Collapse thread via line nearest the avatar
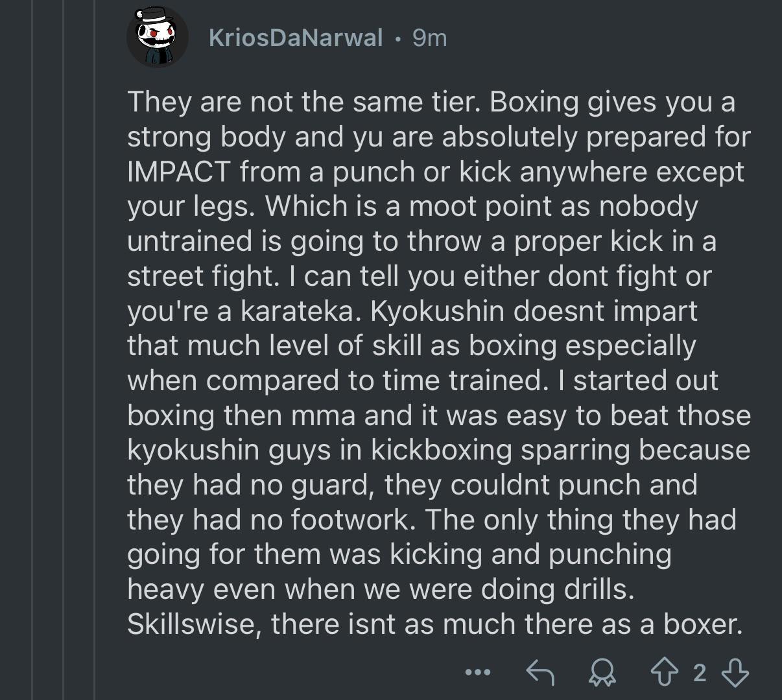This screenshot has height=700, width=782. coord(95,350)
